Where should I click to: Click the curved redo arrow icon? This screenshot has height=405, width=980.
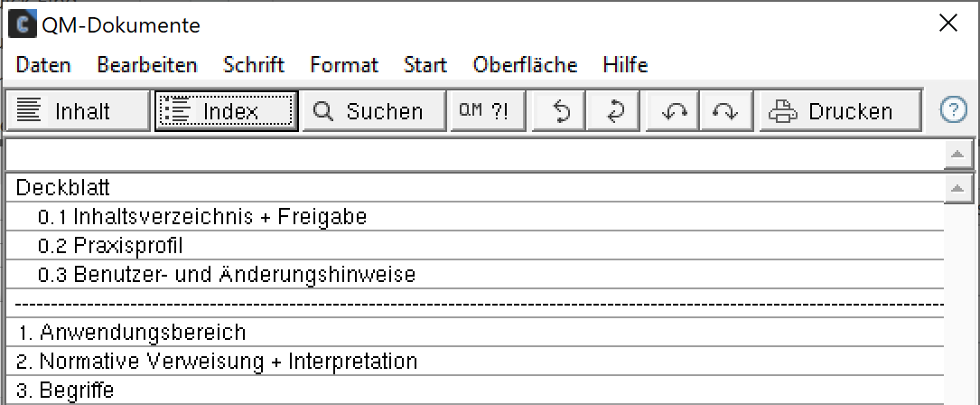725,111
